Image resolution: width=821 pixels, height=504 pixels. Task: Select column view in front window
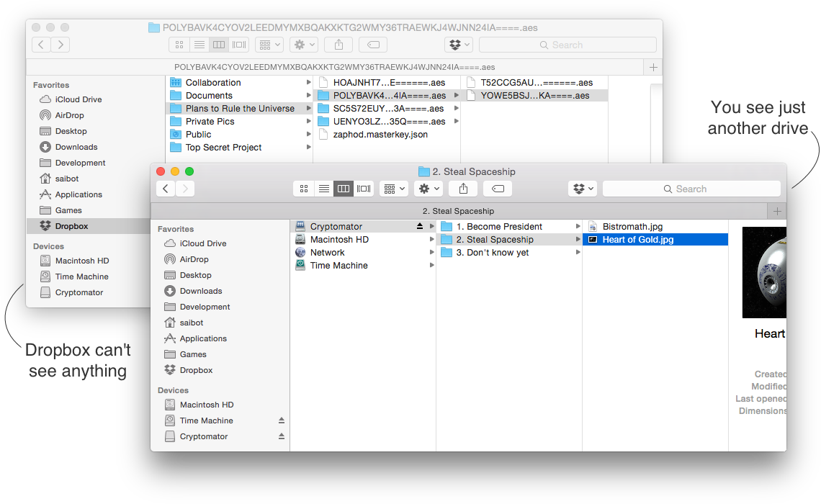[344, 189]
